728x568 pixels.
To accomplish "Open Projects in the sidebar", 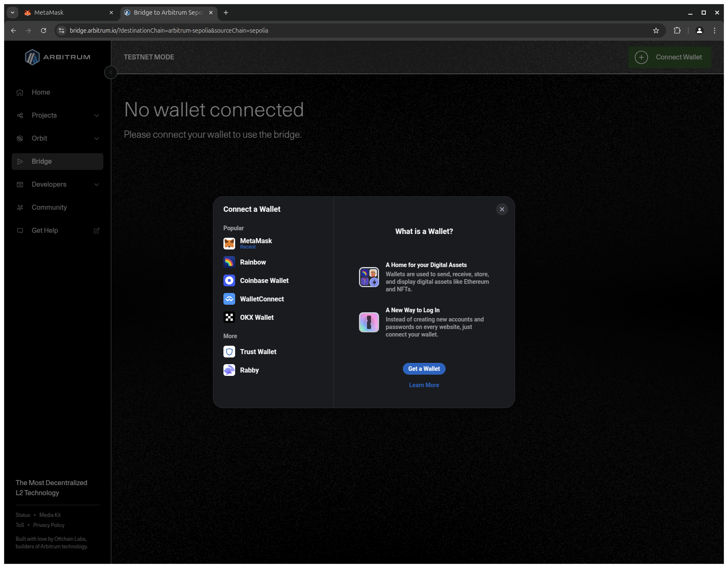I will click(58, 116).
